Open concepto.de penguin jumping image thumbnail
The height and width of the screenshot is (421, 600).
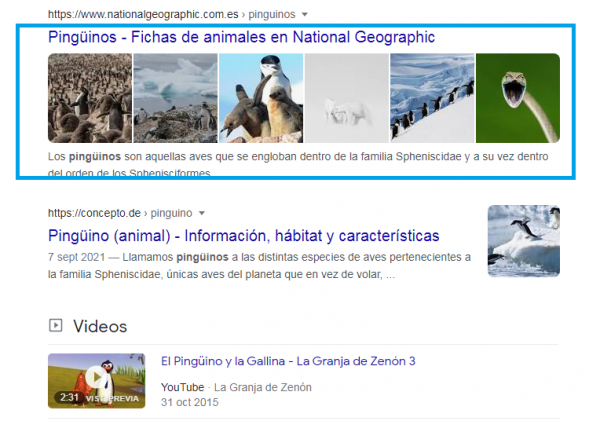(x=524, y=241)
